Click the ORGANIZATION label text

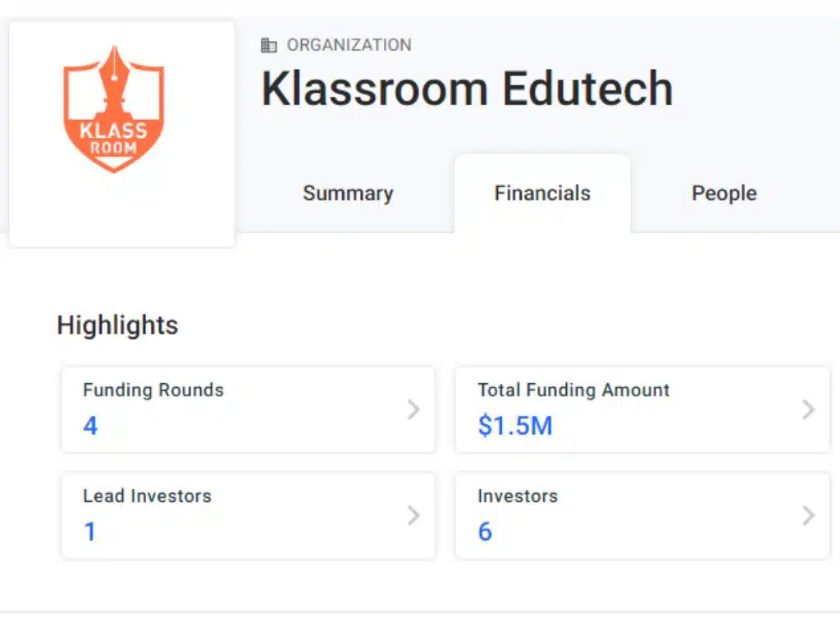coord(349,45)
